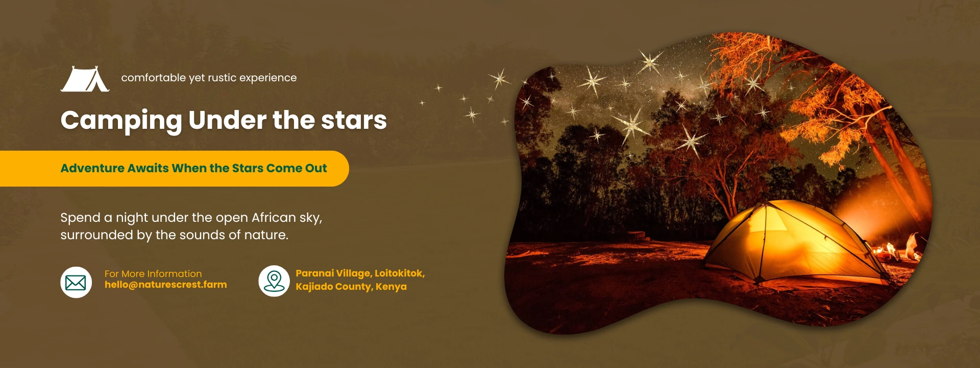Click the map location pin icon

[274, 281]
